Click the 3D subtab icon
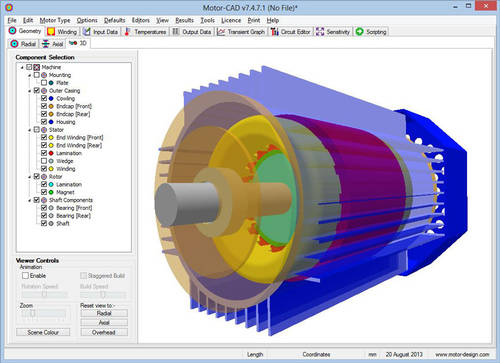Viewport: 500px width, 363px height. (x=73, y=43)
